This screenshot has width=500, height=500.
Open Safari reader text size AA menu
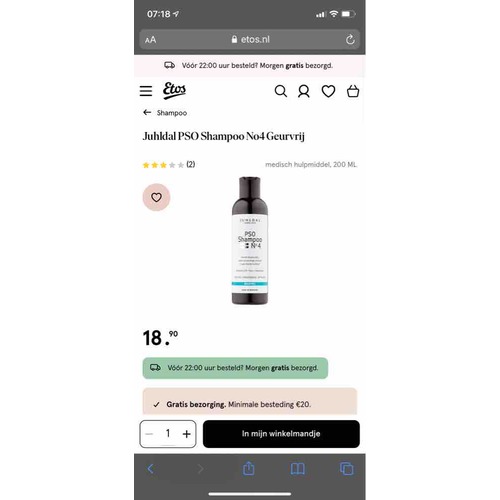[150, 40]
